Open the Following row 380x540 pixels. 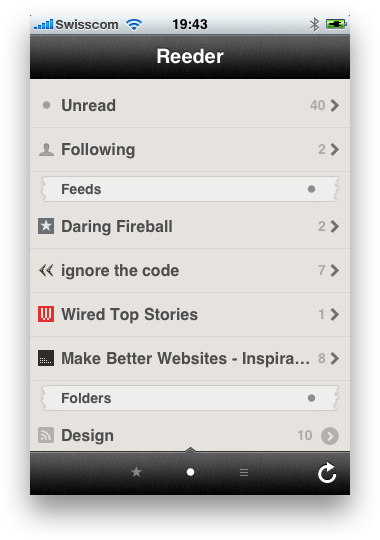(190, 149)
